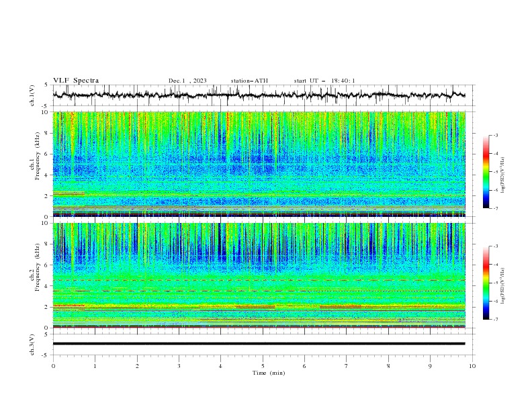Click the "5" tick on ch.1(V) axis
Screen dimensions: 532x411
[46, 85]
